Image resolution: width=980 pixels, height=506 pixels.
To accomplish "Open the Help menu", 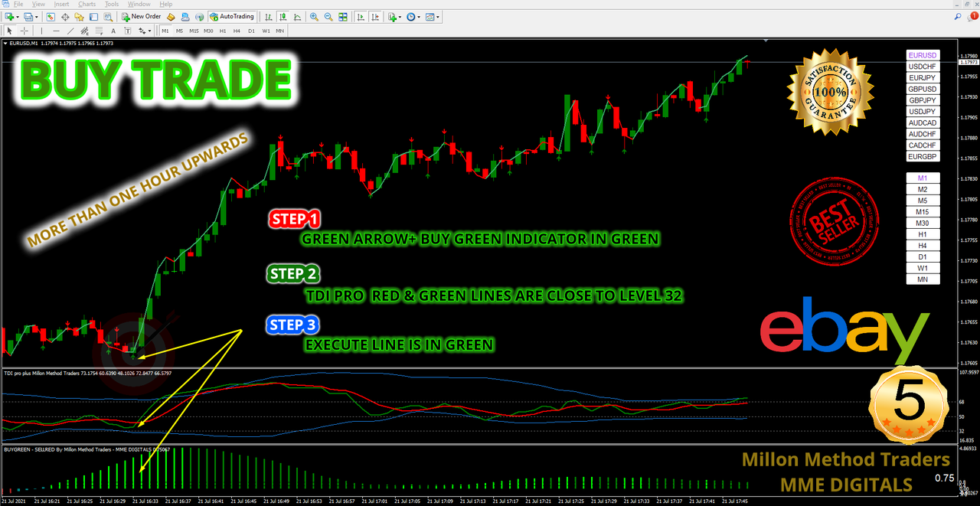I will point(165,5).
